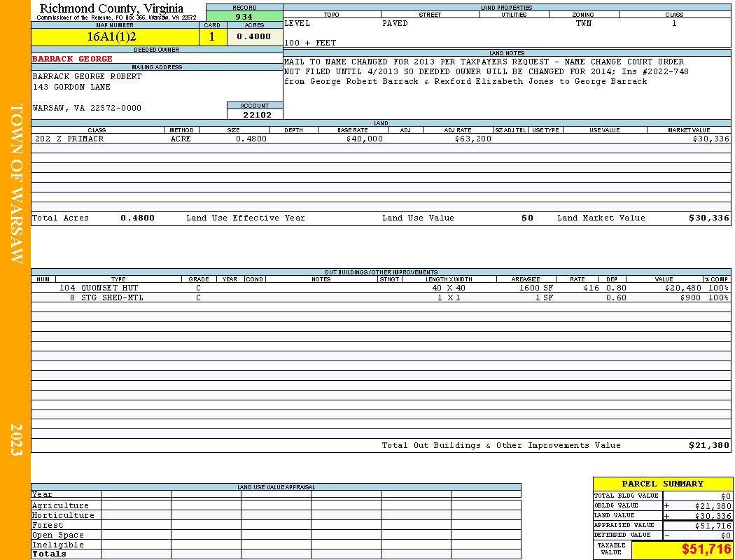Click base rate $40,000
Screen dimensions: 735x560
364,139
